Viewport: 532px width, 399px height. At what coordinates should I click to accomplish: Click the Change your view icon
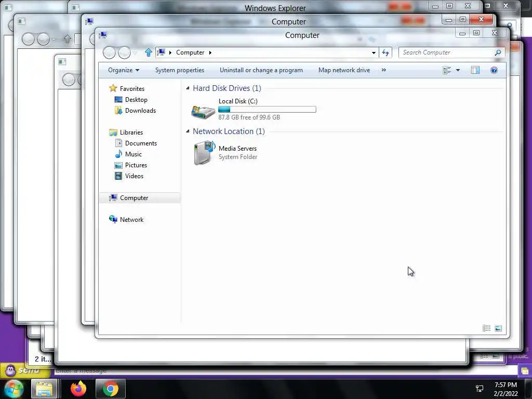(447, 70)
